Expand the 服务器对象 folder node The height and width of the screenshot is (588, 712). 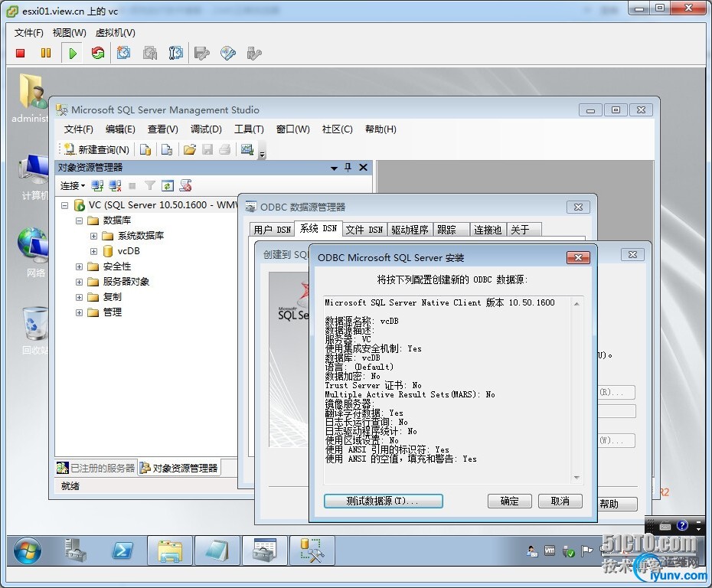(x=79, y=282)
